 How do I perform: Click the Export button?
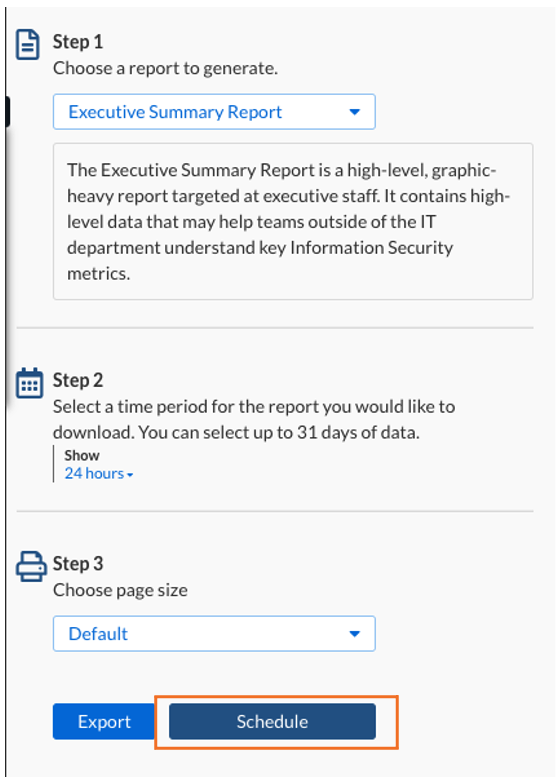point(104,722)
